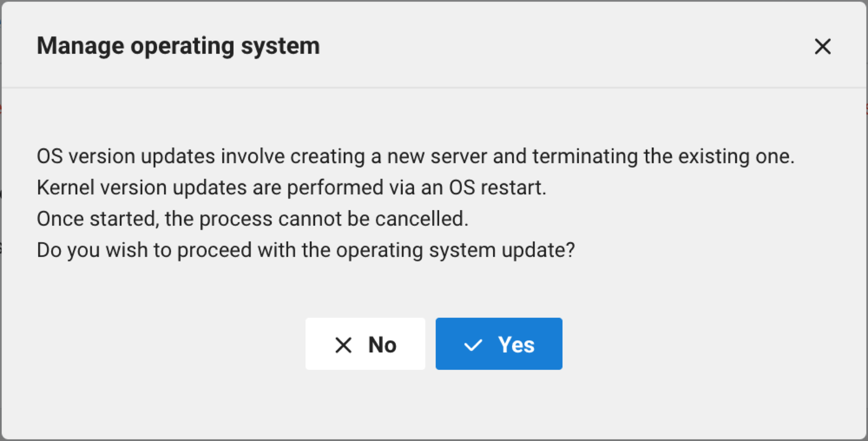Click the 'Kernel version updates are performed via an OS restart.' line
This screenshot has width=868, height=441.
tap(292, 187)
